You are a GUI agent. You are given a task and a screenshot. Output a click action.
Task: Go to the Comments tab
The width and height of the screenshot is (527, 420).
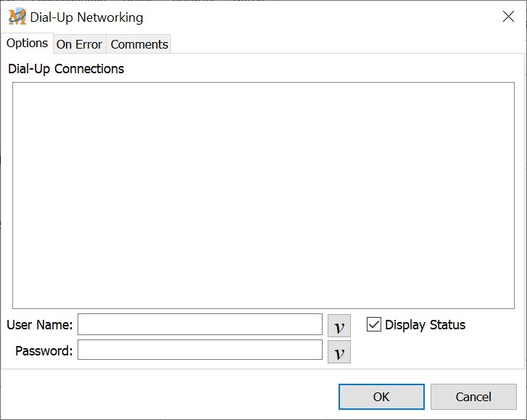click(x=139, y=44)
